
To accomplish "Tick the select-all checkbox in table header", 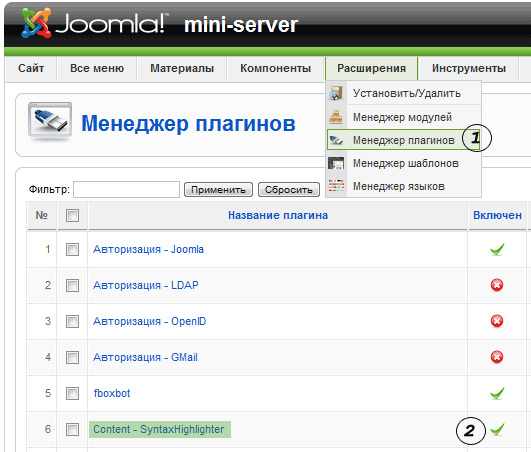I will 72,215.
